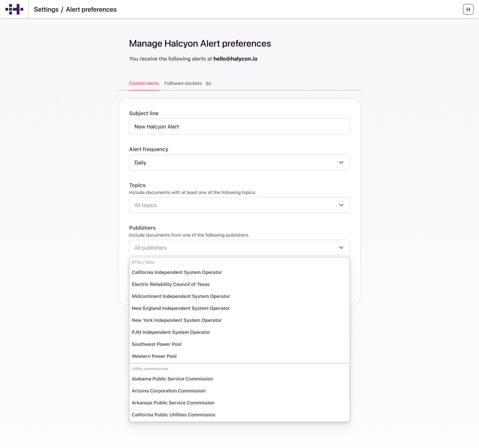Click the Manage Halcyon Alert preferences heading
This screenshot has height=448, width=479.
point(200,44)
